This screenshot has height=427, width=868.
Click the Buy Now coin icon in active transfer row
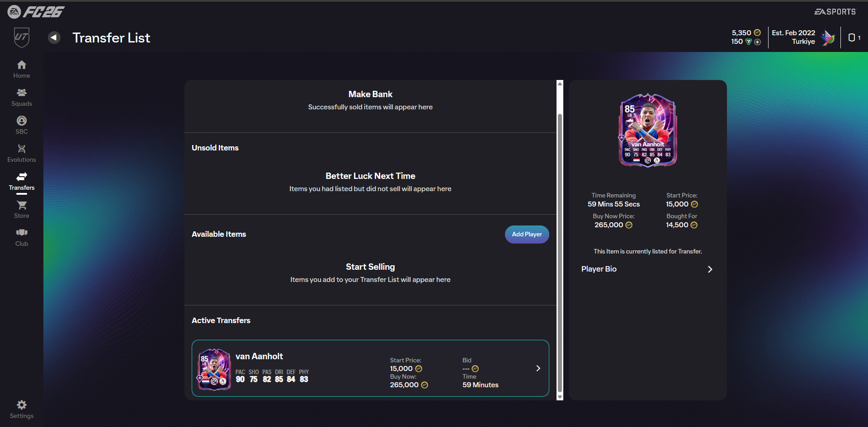point(425,385)
